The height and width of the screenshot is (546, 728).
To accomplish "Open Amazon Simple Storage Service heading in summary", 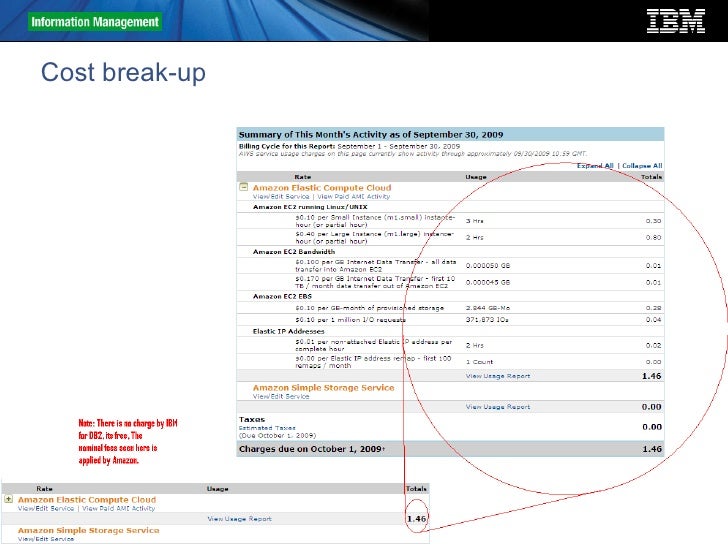I will (323, 388).
